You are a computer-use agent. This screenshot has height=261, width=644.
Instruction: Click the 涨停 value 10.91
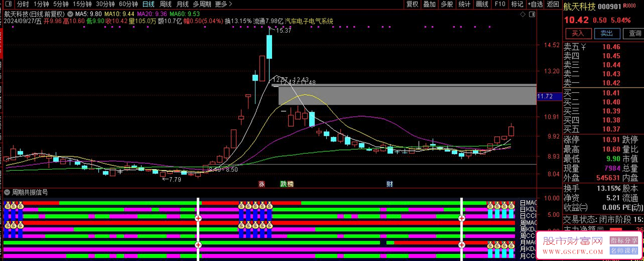(611, 140)
